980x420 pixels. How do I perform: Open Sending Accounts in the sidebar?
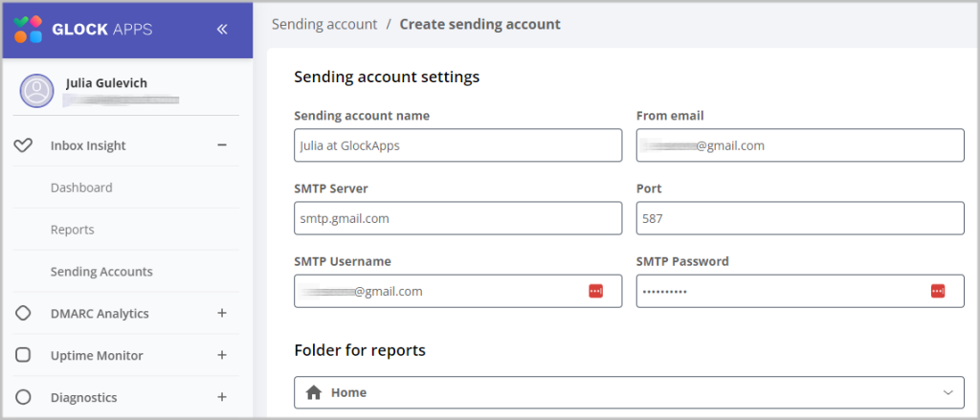point(101,272)
